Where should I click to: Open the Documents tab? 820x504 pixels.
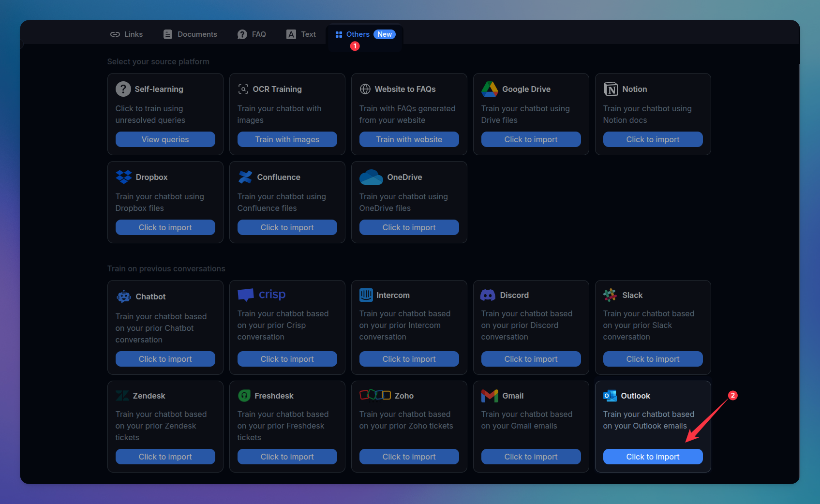(x=190, y=34)
